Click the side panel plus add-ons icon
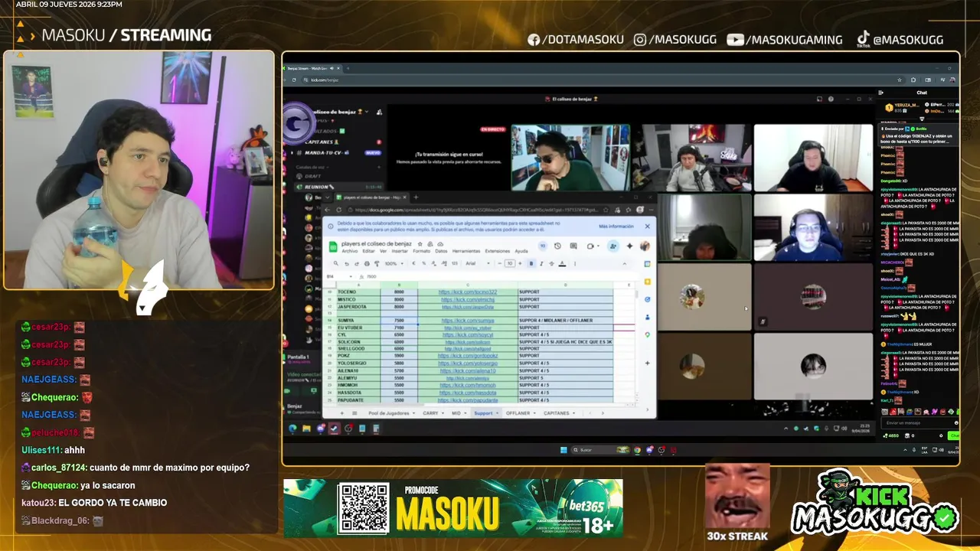The image size is (980, 551). coord(647,364)
